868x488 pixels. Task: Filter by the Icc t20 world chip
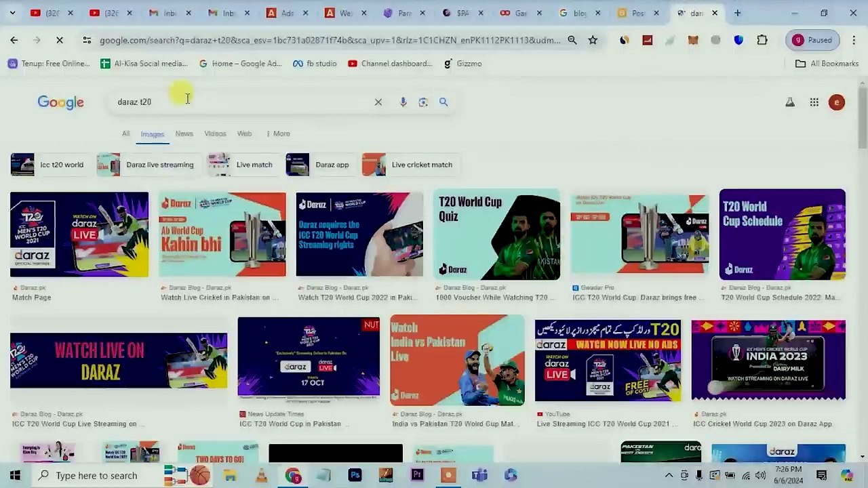(x=49, y=165)
